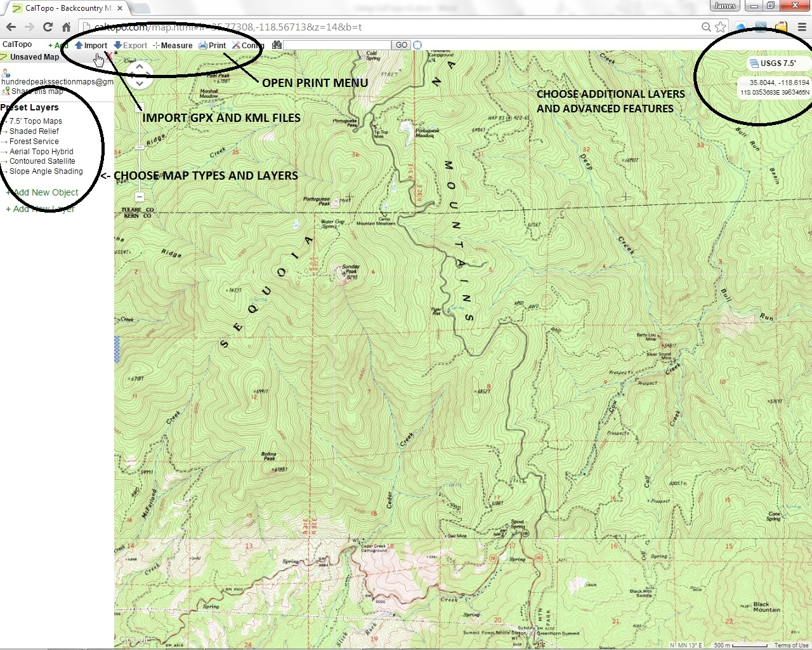Click Add New Object link

coord(42,192)
